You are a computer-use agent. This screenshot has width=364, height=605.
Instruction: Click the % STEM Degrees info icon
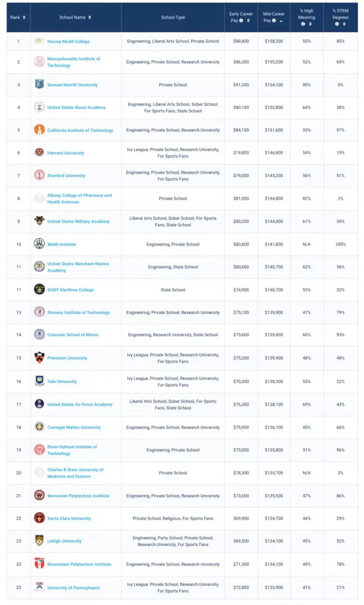(337, 24)
